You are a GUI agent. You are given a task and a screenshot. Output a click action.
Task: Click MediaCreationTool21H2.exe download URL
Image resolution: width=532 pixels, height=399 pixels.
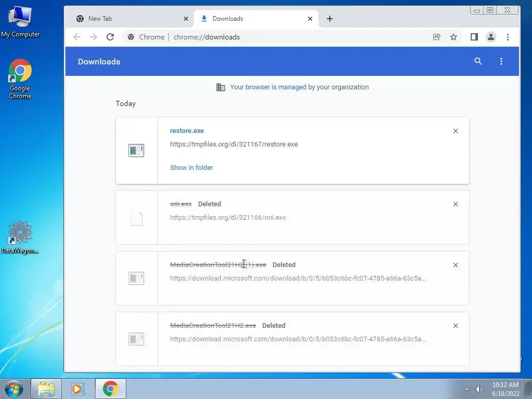coord(298,339)
